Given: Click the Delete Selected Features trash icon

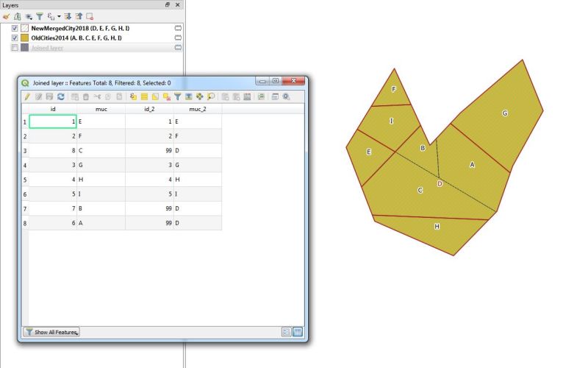Looking at the screenshot, I should click(86, 97).
